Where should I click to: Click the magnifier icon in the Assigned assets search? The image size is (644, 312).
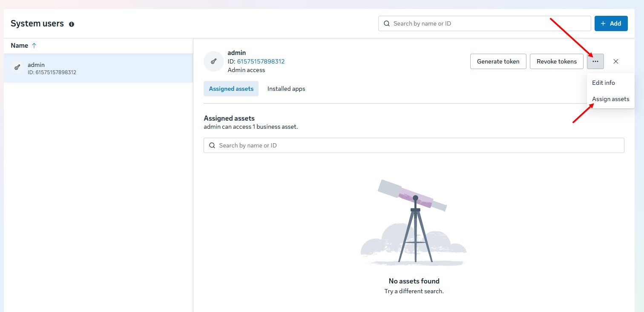(x=212, y=145)
